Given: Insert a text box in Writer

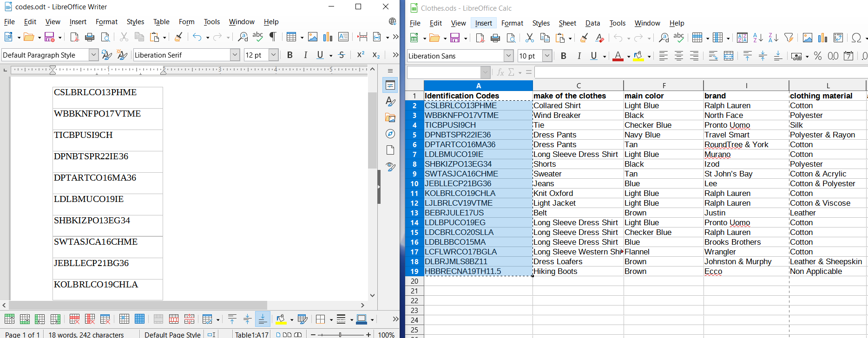Looking at the screenshot, I should pos(343,37).
